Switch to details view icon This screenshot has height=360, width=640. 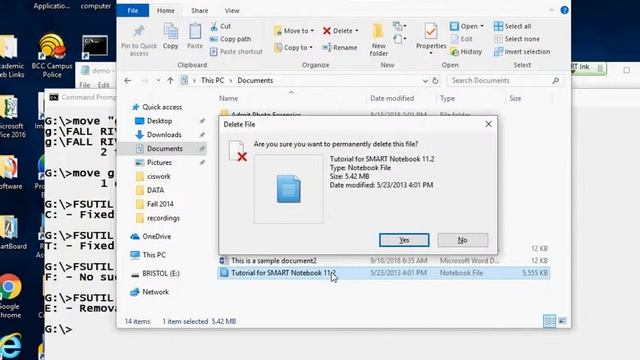pyautogui.click(x=549, y=321)
